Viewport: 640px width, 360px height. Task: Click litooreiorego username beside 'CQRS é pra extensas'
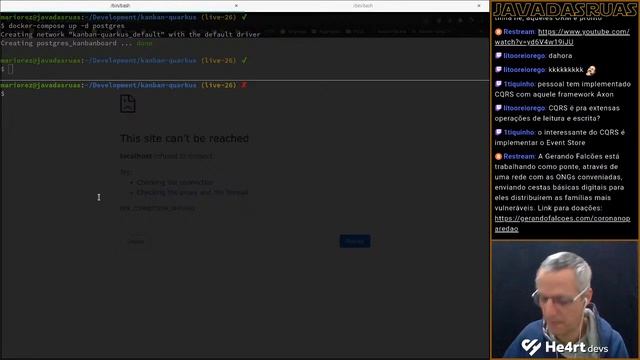click(x=524, y=108)
